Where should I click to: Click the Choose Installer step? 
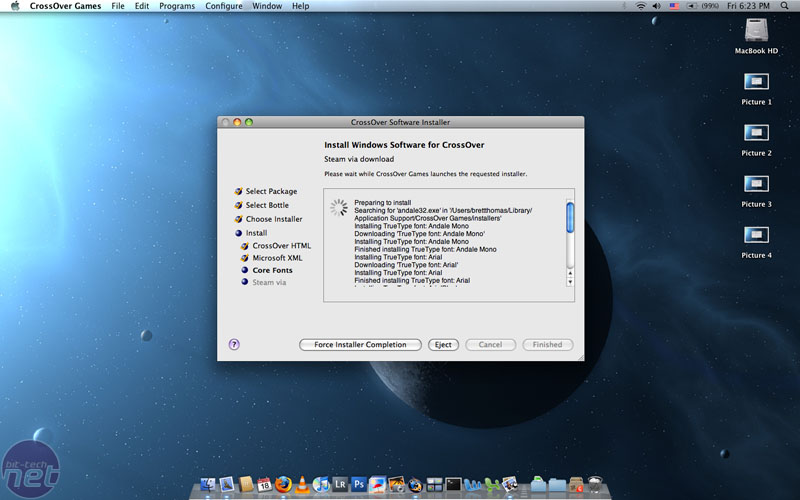pos(268,219)
